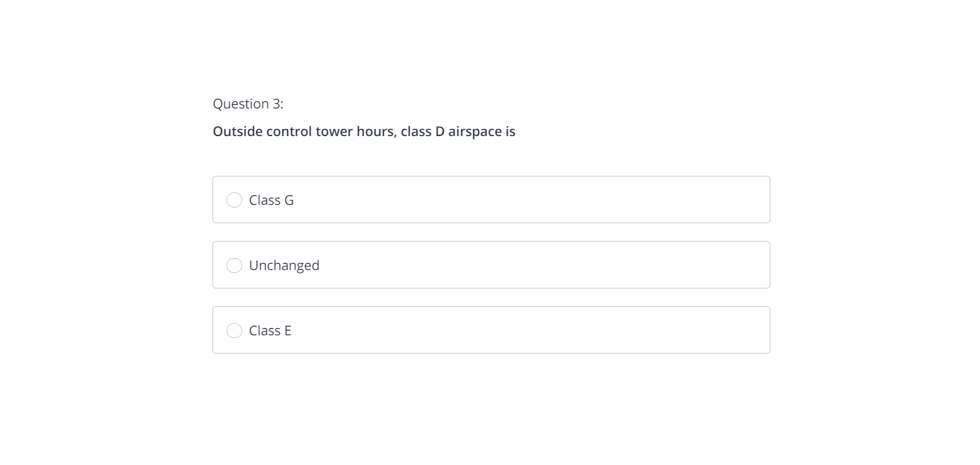The width and height of the screenshot is (980, 465).
Task: Click the word "Outside" in the question
Action: [x=238, y=131]
